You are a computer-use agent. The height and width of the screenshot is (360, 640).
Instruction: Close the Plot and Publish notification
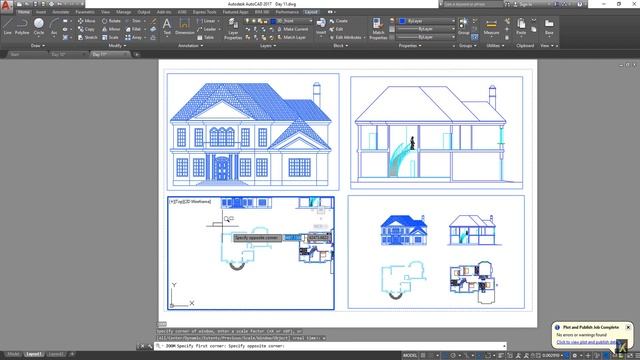628,327
